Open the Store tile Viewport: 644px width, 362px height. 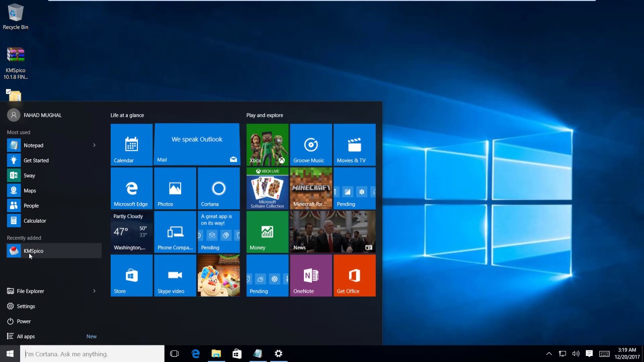click(131, 276)
